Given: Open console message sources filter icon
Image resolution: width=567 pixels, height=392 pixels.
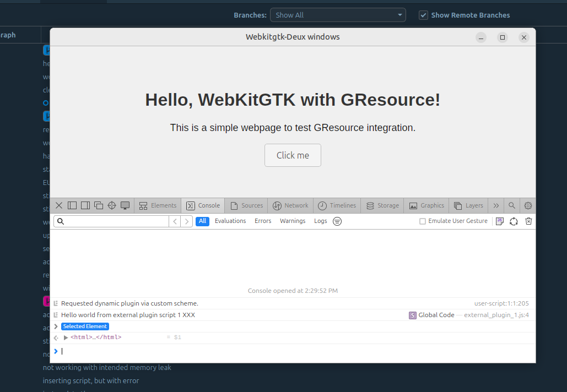Looking at the screenshot, I should 337,221.
